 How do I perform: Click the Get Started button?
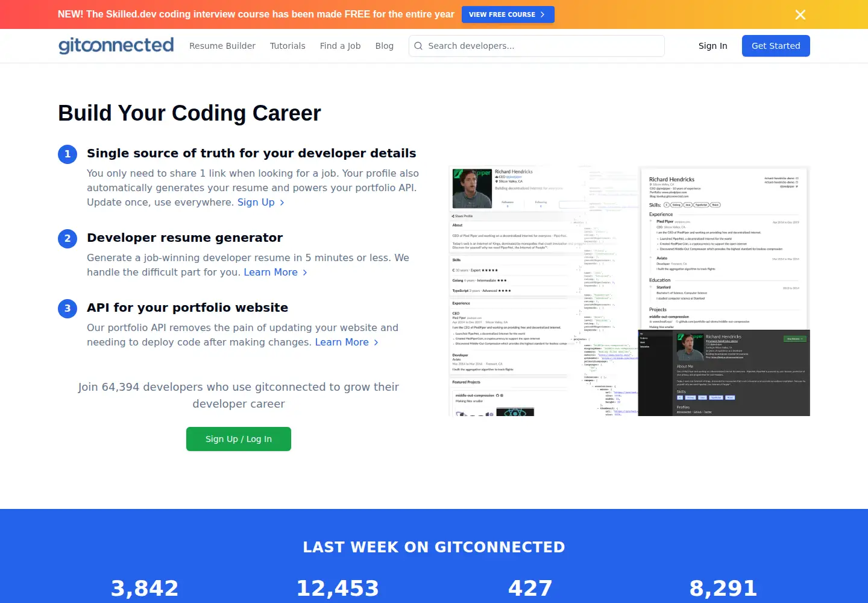776,46
